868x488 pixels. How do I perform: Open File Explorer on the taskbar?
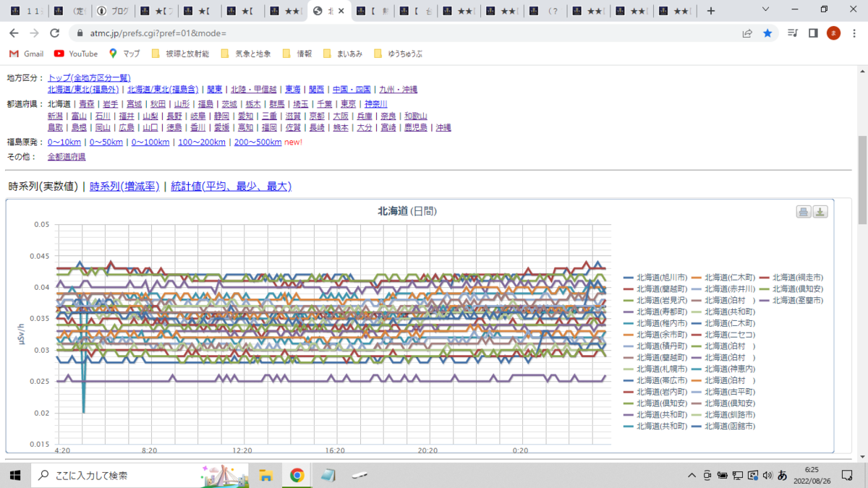265,475
